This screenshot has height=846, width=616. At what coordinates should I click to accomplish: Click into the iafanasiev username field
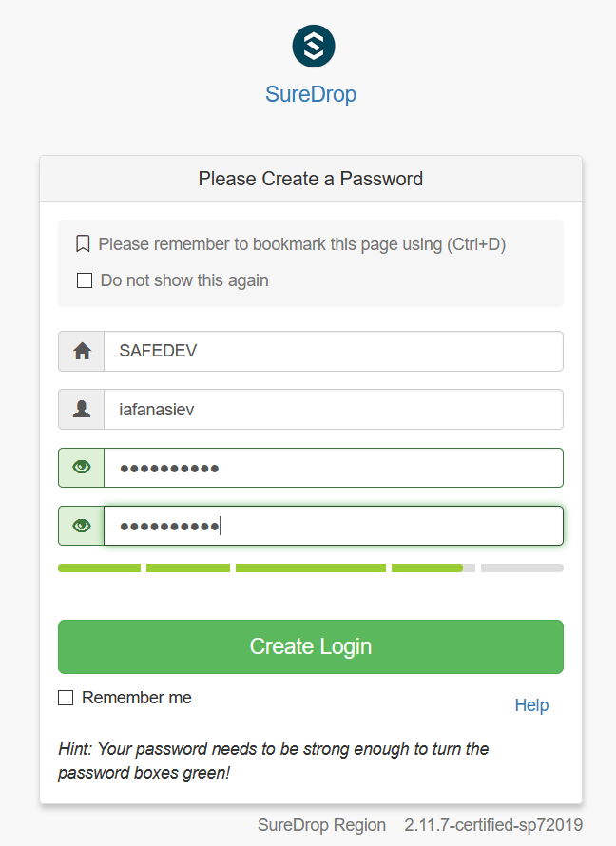tap(333, 409)
